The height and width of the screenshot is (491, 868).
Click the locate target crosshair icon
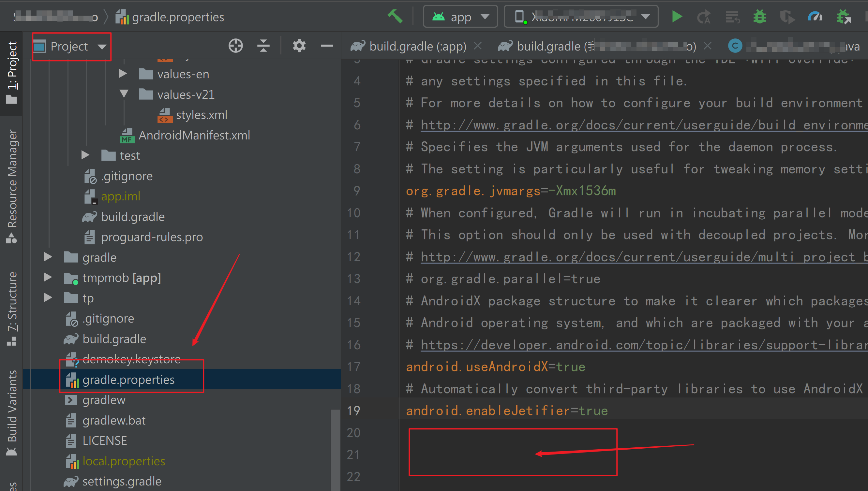[x=235, y=46]
